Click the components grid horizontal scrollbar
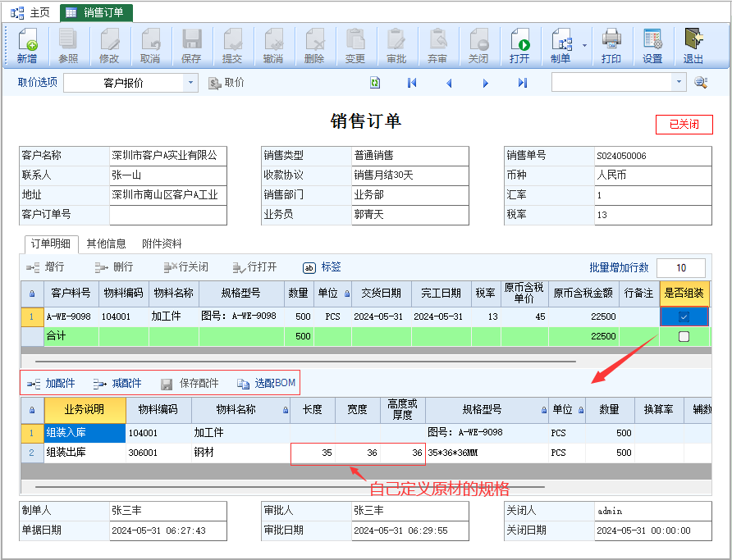Image resolution: width=732 pixels, height=560 pixels. 290,487
